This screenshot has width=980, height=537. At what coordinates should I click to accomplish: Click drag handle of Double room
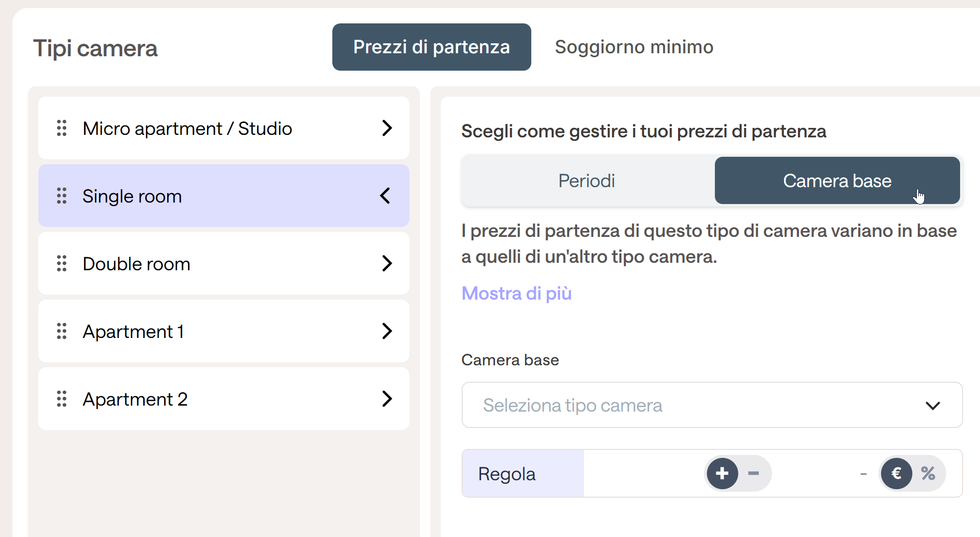pos(62,263)
